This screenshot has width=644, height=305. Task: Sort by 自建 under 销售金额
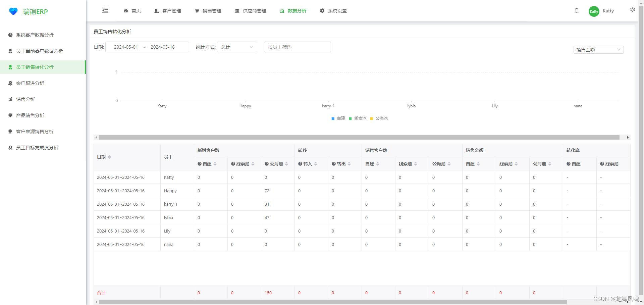tap(478, 164)
